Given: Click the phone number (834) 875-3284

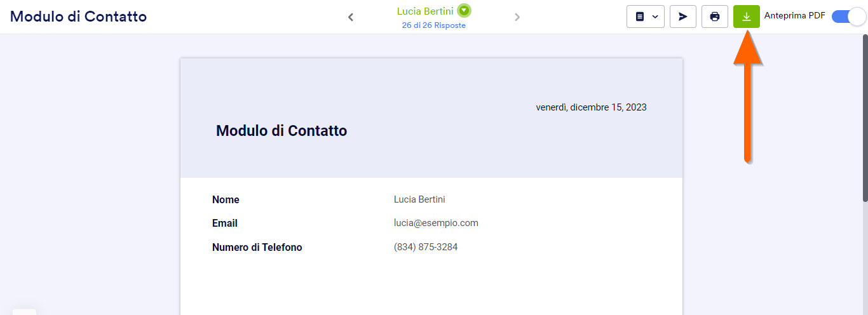Looking at the screenshot, I should pos(426,247).
